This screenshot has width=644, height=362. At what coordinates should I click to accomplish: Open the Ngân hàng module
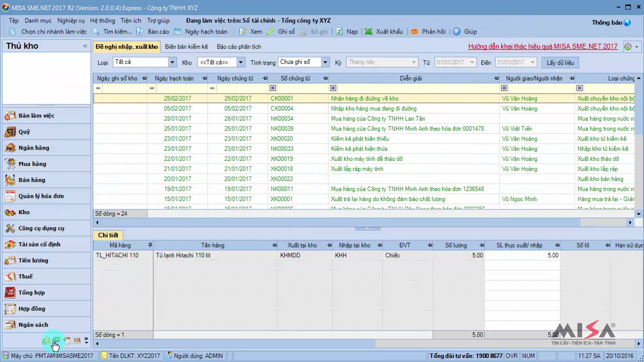click(x=46, y=148)
